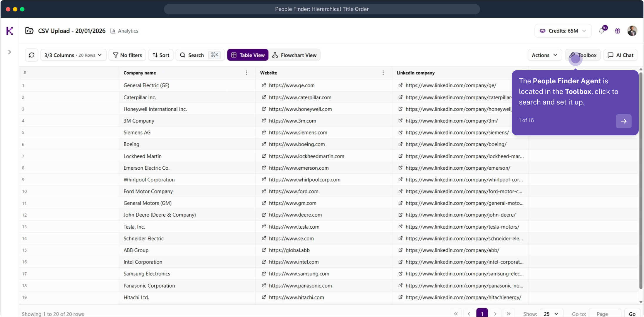Open the Analytics view
This screenshot has height=317, width=644.
[124, 31]
